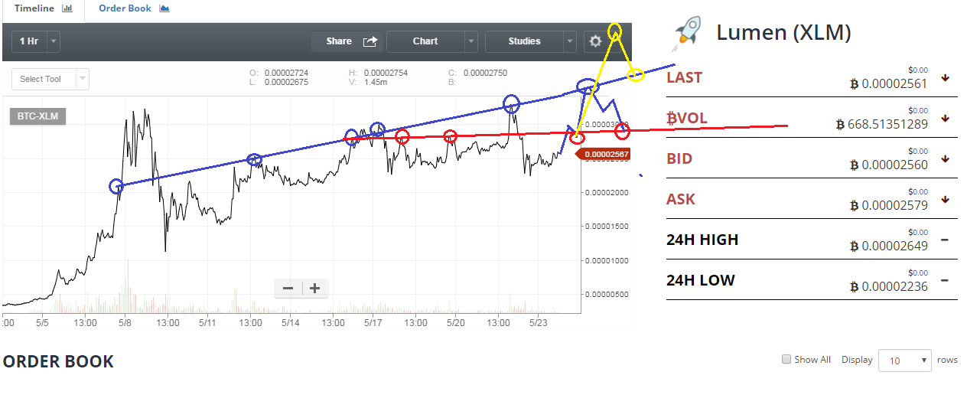980x408 pixels.
Task: Click the BID value 0.00002560
Action: (x=888, y=165)
